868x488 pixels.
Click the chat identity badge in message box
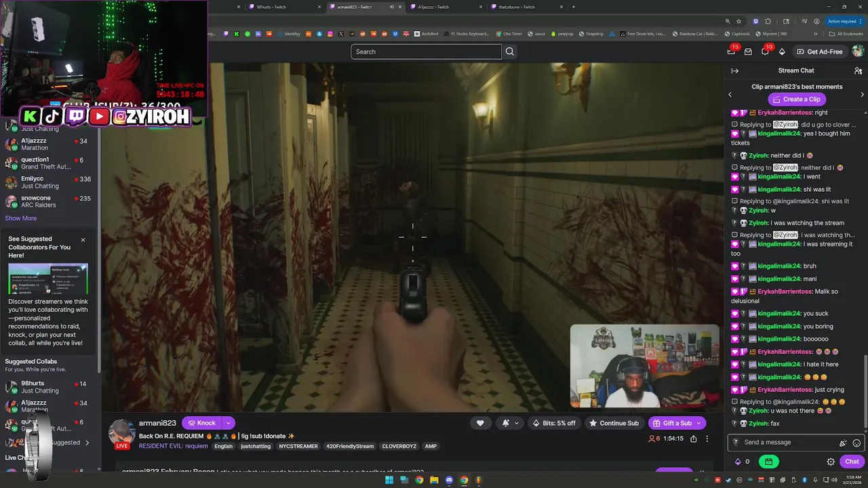click(736, 443)
